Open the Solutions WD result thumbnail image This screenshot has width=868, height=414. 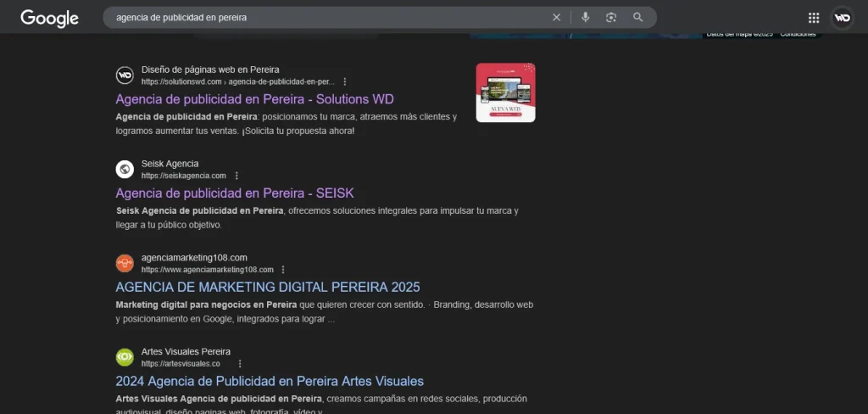point(505,92)
